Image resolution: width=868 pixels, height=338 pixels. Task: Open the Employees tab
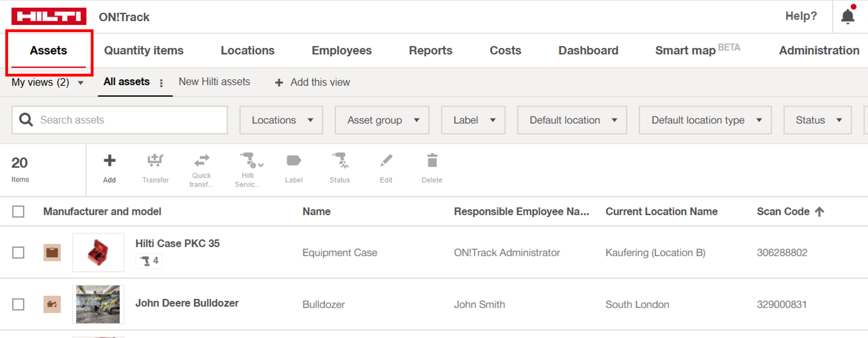[342, 51]
